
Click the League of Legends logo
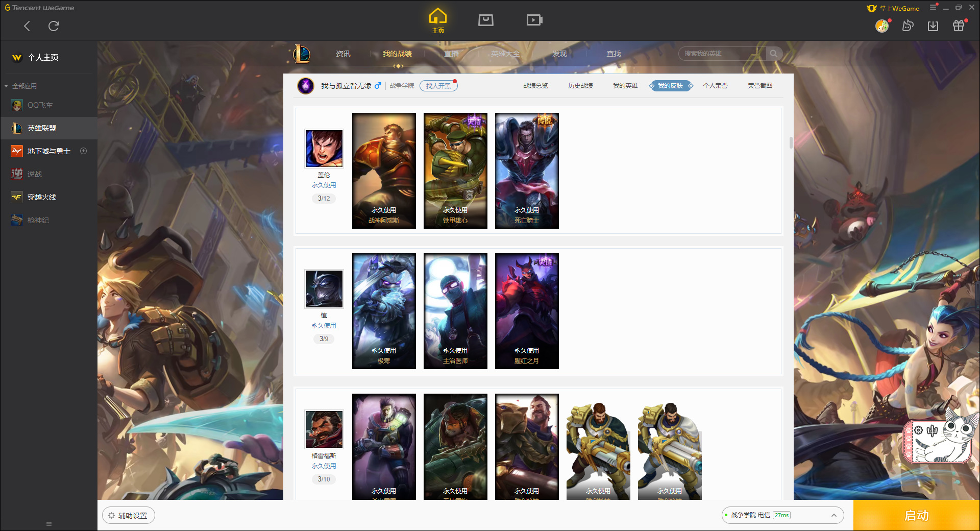(x=301, y=54)
